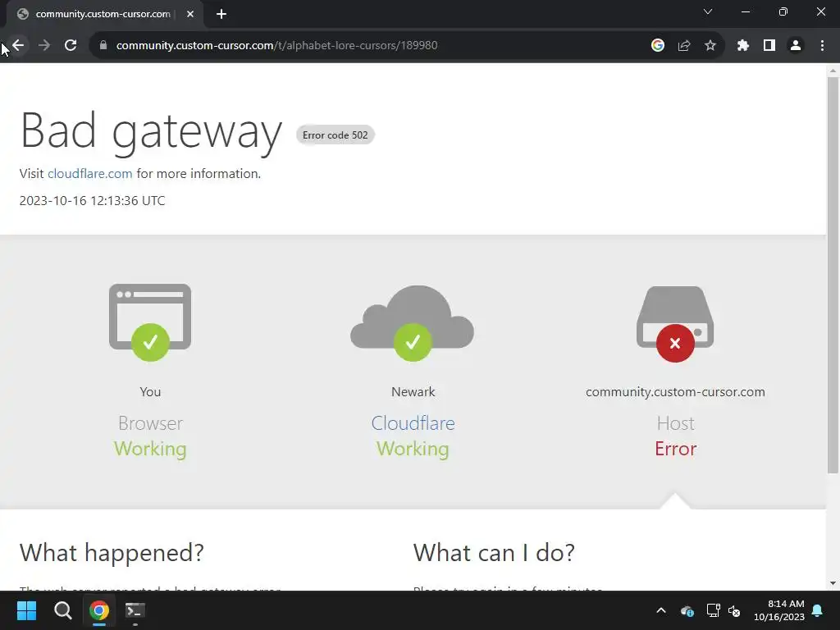Screen dimensions: 840x630
Task: Open the side panel icon
Action: coord(769,46)
